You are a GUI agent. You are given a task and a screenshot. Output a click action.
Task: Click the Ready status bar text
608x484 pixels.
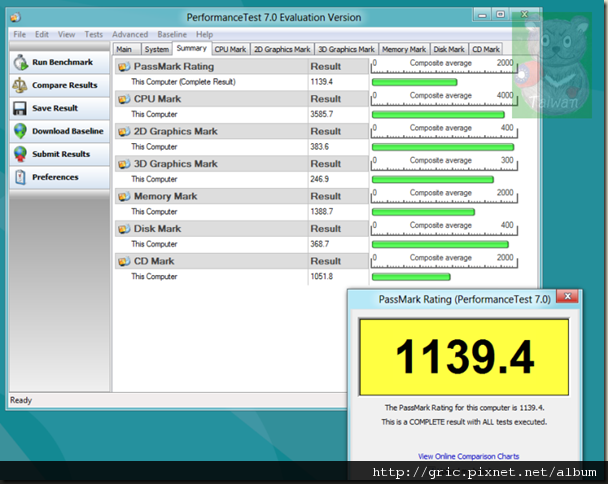(21, 400)
